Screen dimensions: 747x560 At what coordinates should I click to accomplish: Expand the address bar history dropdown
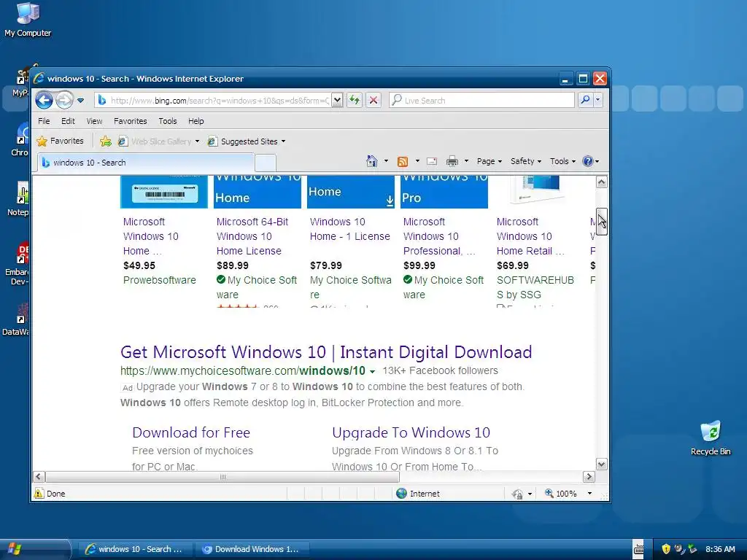[337, 101]
